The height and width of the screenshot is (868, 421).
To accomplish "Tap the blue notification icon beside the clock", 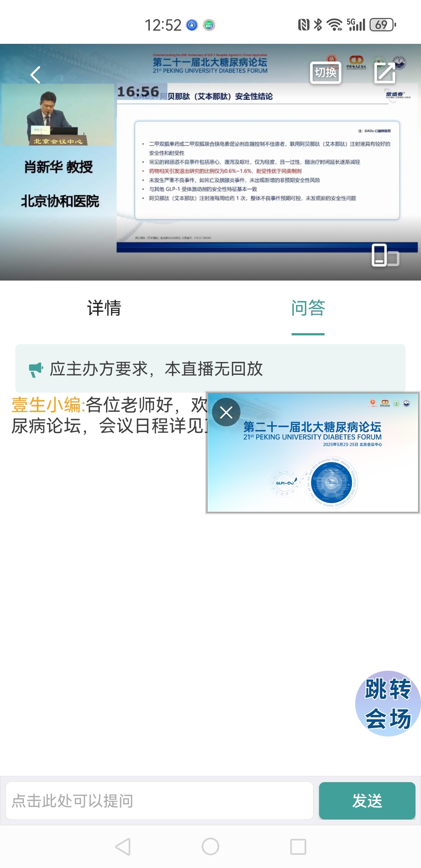I will click(x=192, y=25).
